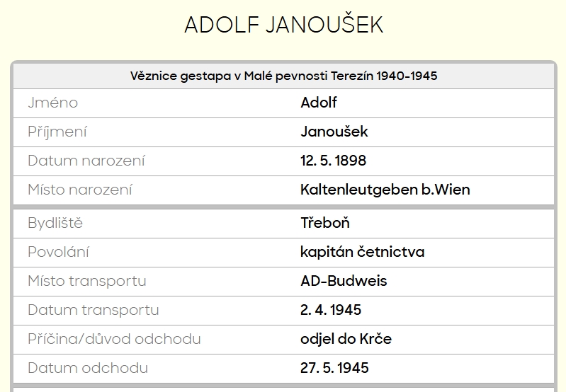Click the Bydliště field label
The height and width of the screenshot is (392, 566).
[x=55, y=223]
